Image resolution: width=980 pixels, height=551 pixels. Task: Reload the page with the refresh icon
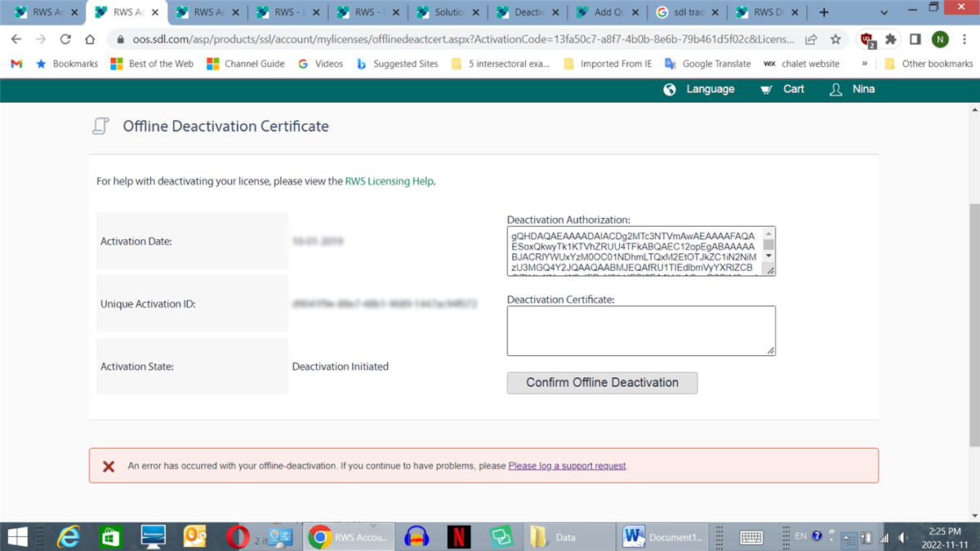coord(65,38)
